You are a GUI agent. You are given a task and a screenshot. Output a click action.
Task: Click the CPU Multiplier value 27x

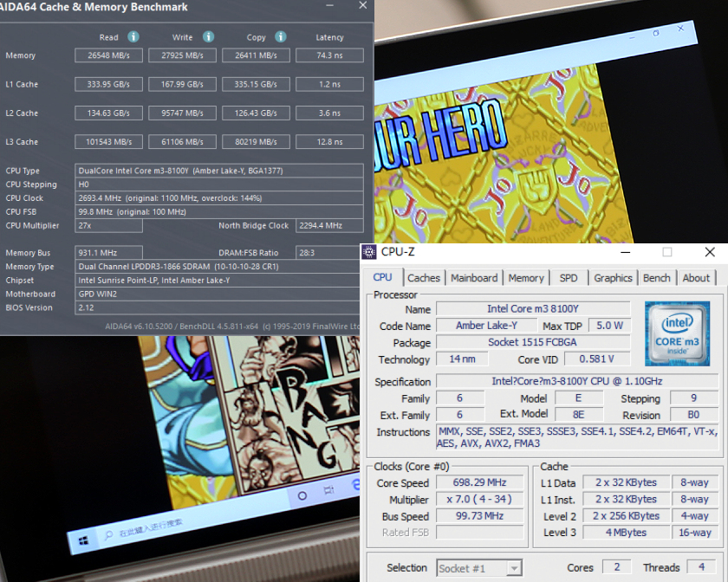click(108, 225)
